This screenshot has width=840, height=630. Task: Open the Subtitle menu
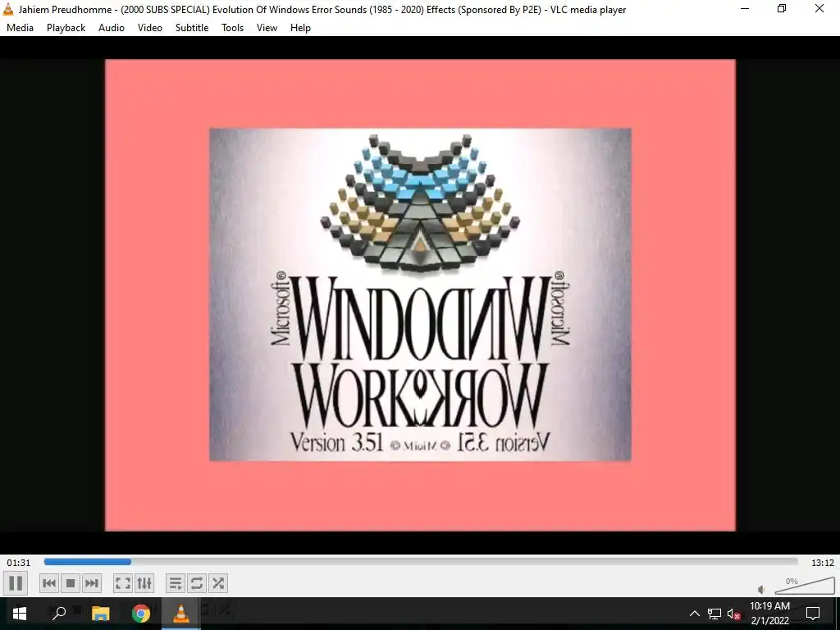[x=192, y=28]
